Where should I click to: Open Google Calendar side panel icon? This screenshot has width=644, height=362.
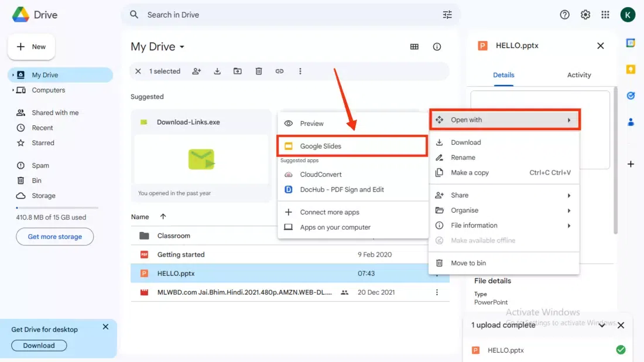[x=631, y=43]
